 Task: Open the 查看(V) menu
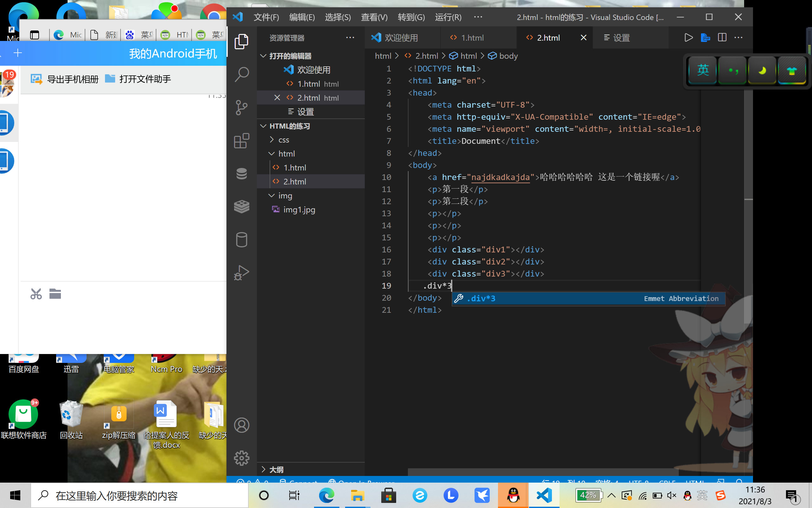pos(374,17)
